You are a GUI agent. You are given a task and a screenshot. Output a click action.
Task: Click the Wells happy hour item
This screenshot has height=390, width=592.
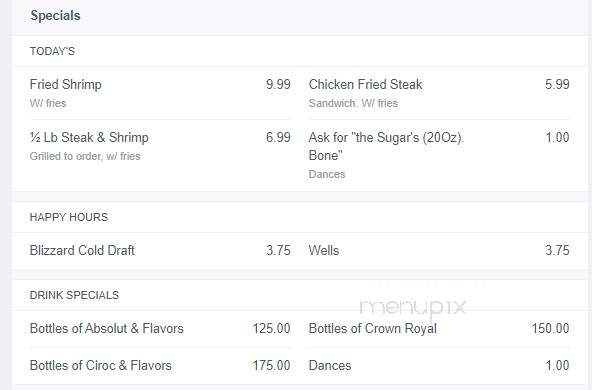click(x=324, y=250)
